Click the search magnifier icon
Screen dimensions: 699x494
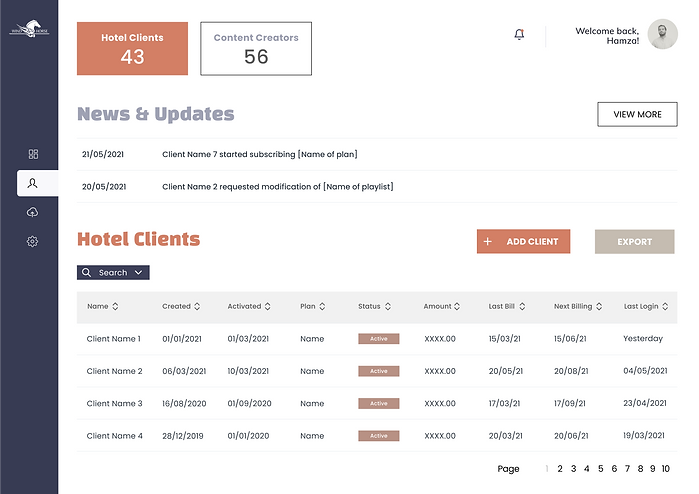[86, 272]
